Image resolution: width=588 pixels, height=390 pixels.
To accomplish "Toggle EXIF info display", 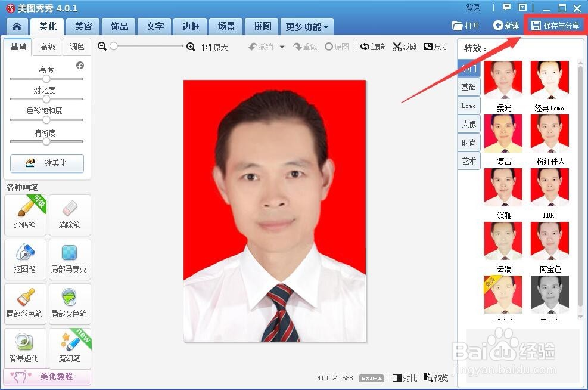I will click(371, 377).
